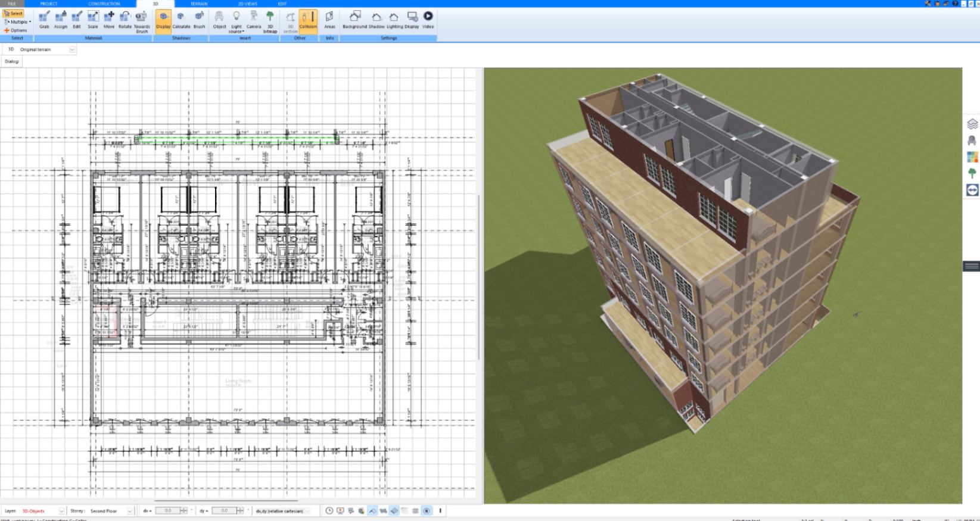The height and width of the screenshot is (521, 980).
Task: Expand the Original terrain dropdown
Action: click(72, 49)
